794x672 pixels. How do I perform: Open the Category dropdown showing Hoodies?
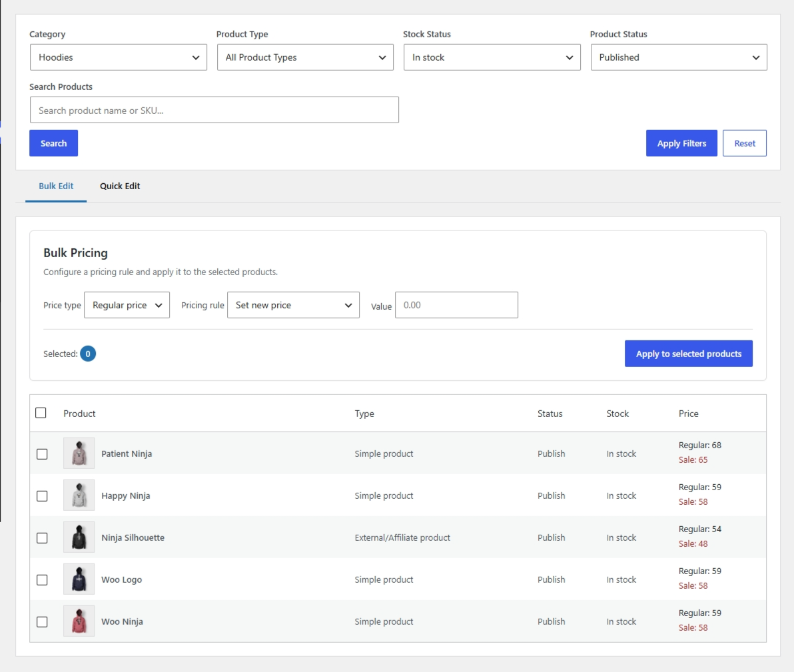tap(118, 57)
